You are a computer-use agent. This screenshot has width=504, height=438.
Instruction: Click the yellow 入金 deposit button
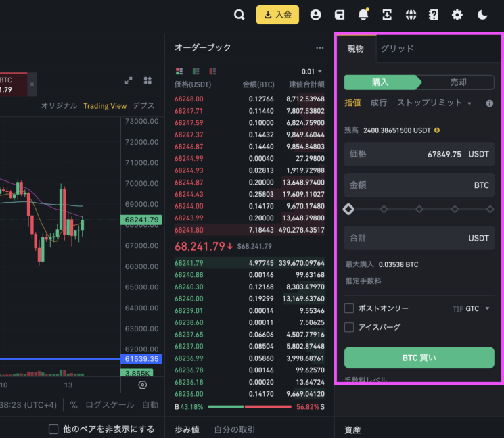pyautogui.click(x=277, y=15)
